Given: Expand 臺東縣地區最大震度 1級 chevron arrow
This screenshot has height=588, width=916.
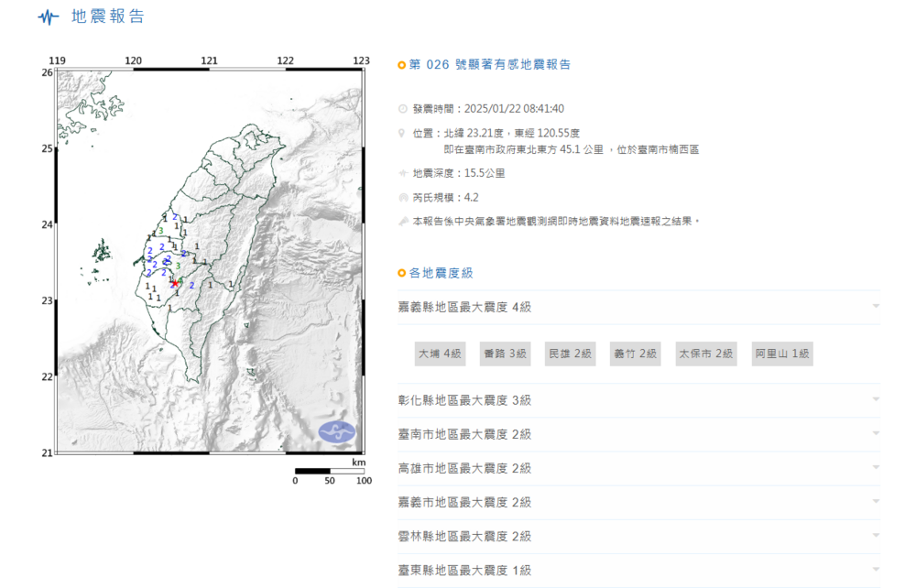Looking at the screenshot, I should (876, 570).
